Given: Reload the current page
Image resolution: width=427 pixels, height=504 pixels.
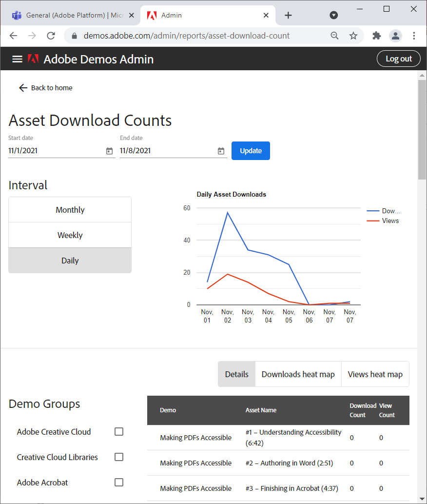Looking at the screenshot, I should coord(51,36).
